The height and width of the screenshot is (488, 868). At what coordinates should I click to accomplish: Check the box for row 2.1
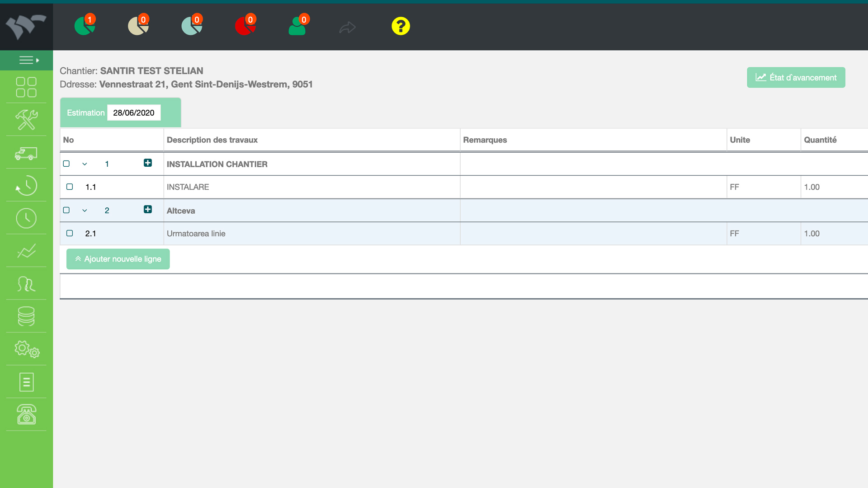[70, 233]
